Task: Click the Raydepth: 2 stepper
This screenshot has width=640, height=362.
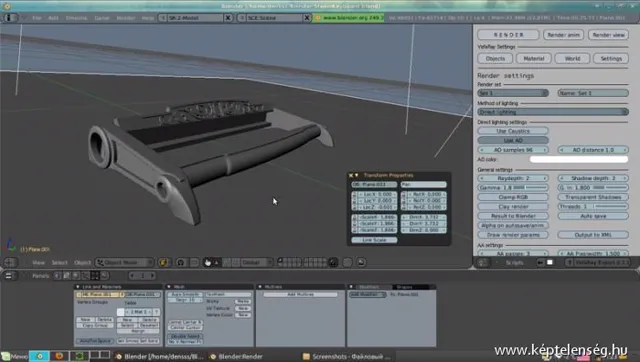Action: click(x=513, y=178)
